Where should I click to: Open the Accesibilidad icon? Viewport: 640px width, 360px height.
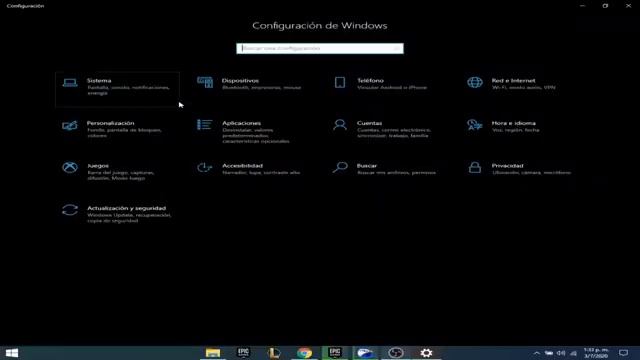(204, 167)
